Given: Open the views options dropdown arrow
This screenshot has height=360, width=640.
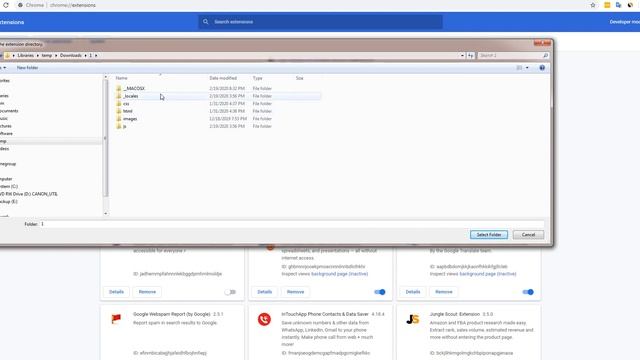Looking at the screenshot, I should [x=527, y=68].
